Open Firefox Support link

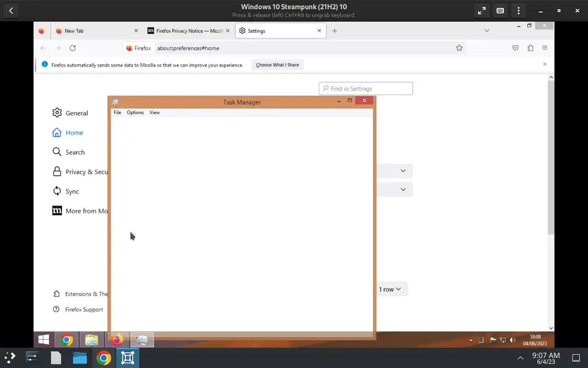tap(78, 310)
